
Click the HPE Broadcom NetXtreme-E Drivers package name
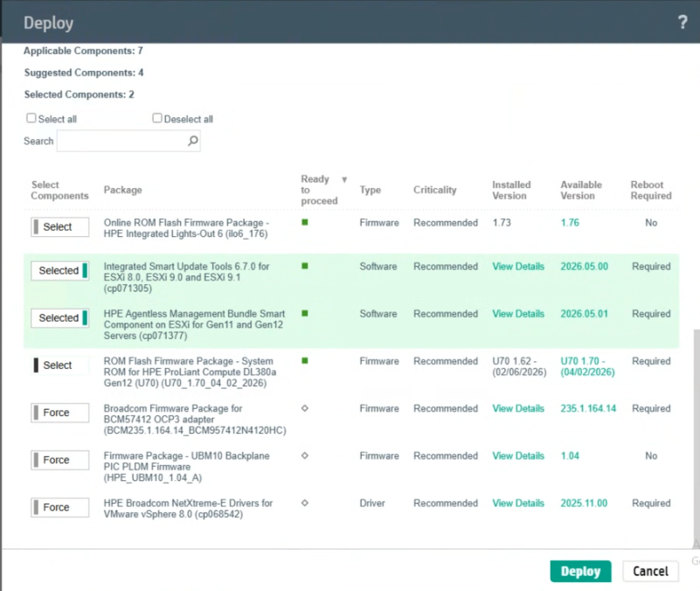[188, 508]
